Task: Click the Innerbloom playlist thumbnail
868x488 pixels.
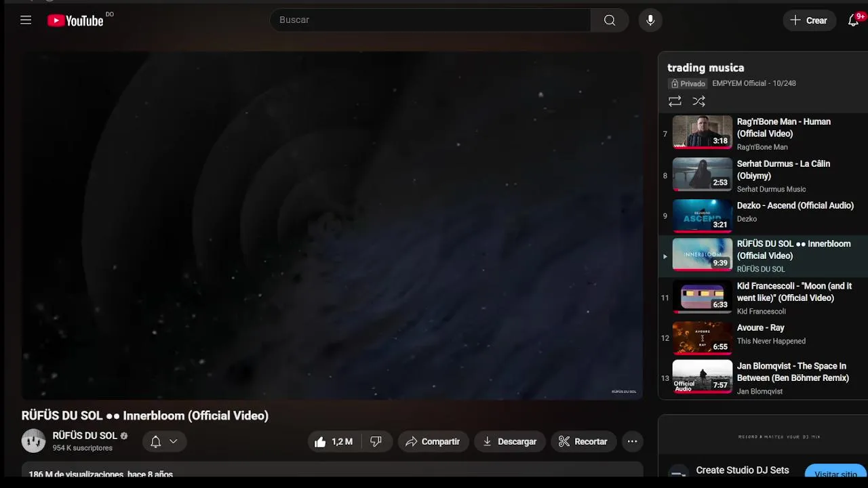Action: click(x=703, y=254)
